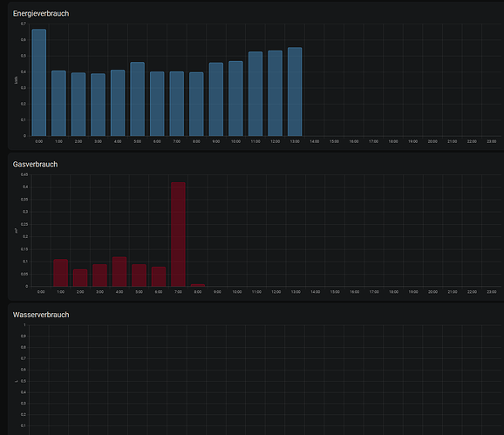The height and width of the screenshot is (435, 504).
Task: Select the 7:00 blue energy bar
Action: (x=177, y=104)
